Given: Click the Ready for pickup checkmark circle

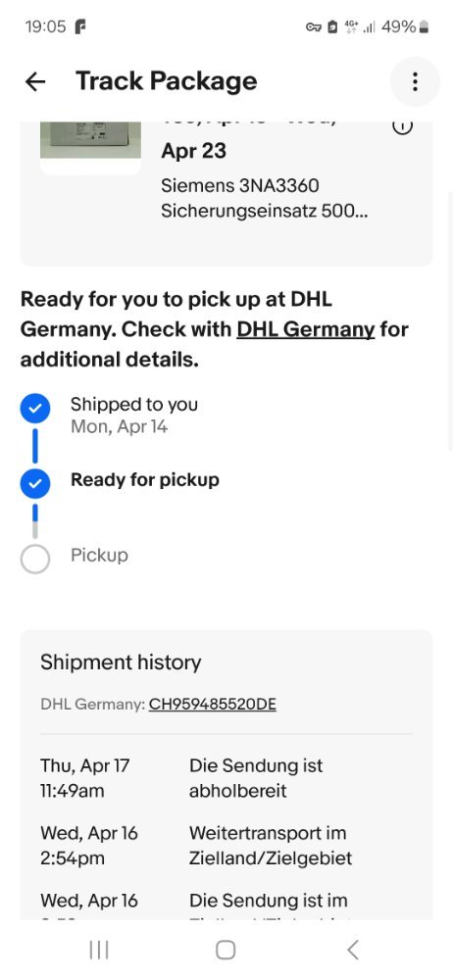Looking at the screenshot, I should tap(35, 484).
